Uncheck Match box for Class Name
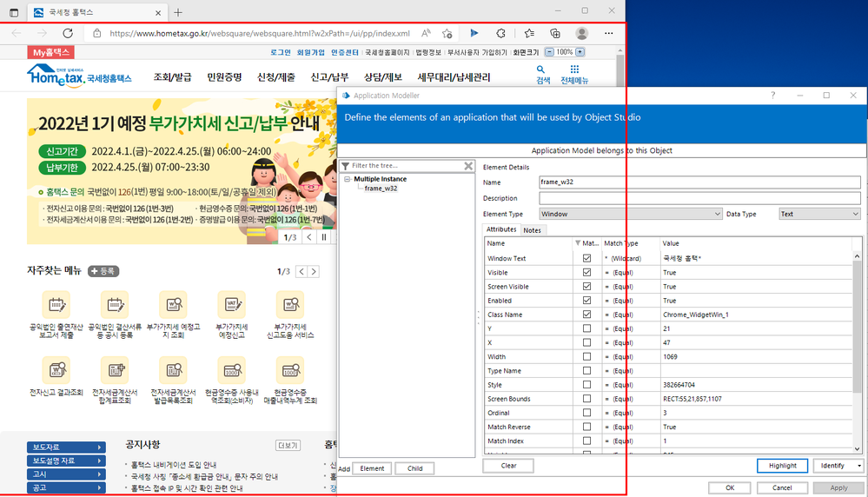Image resolution: width=868 pixels, height=497 pixels. pyautogui.click(x=586, y=315)
